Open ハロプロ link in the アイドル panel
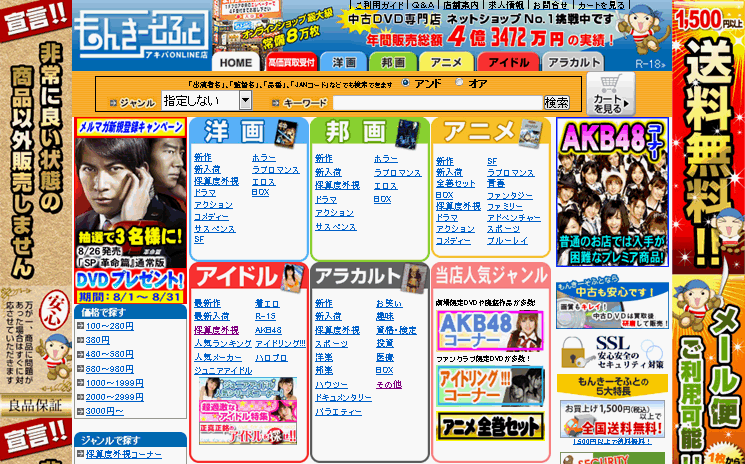745x464 pixels. click(x=271, y=357)
